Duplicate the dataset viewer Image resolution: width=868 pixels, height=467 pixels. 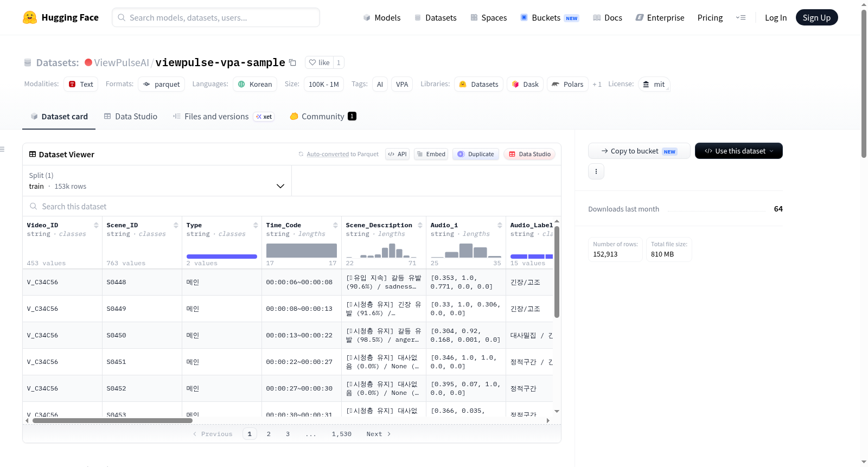[x=476, y=154]
